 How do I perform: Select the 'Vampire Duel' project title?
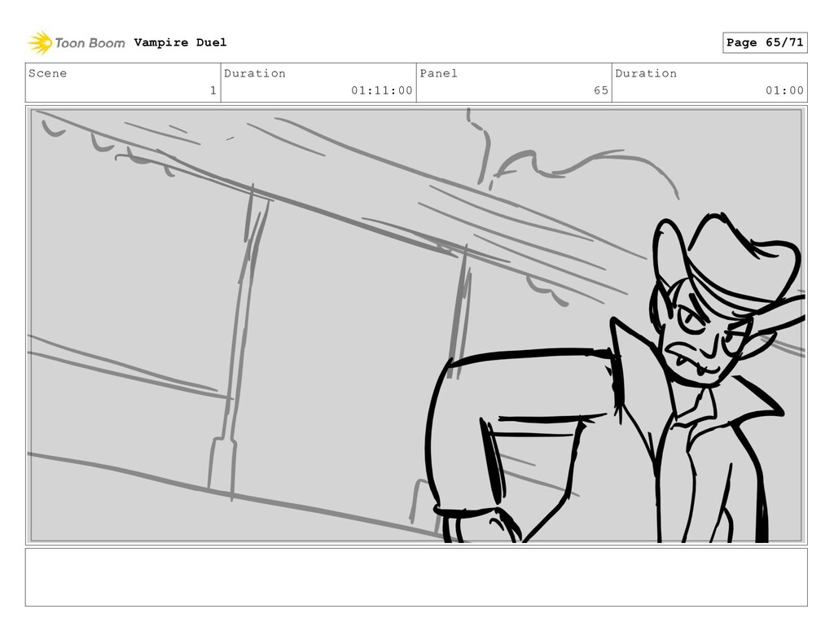pos(180,42)
